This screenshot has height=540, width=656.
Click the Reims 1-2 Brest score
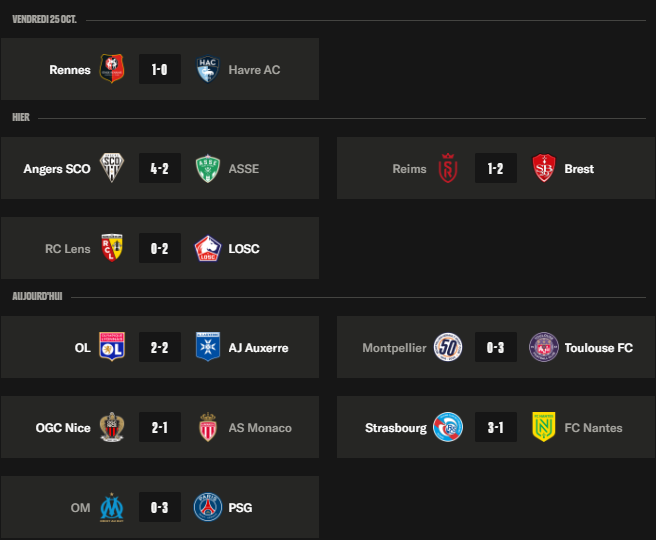(x=496, y=168)
